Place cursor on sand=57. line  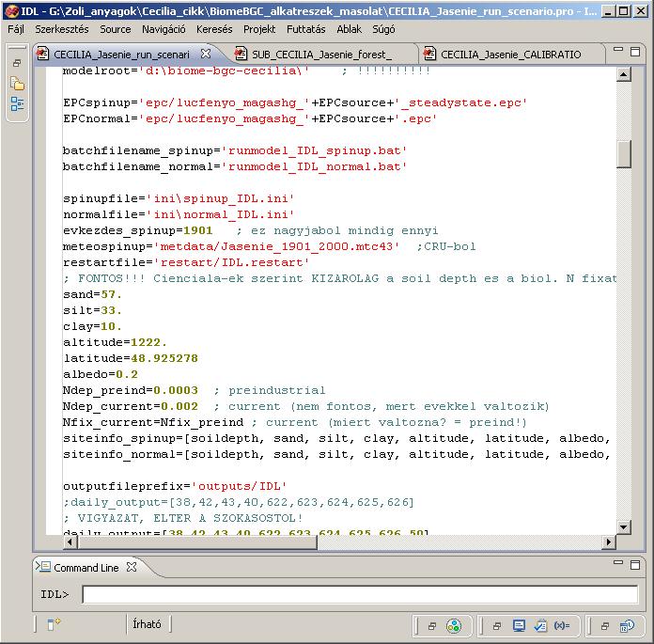point(93,294)
